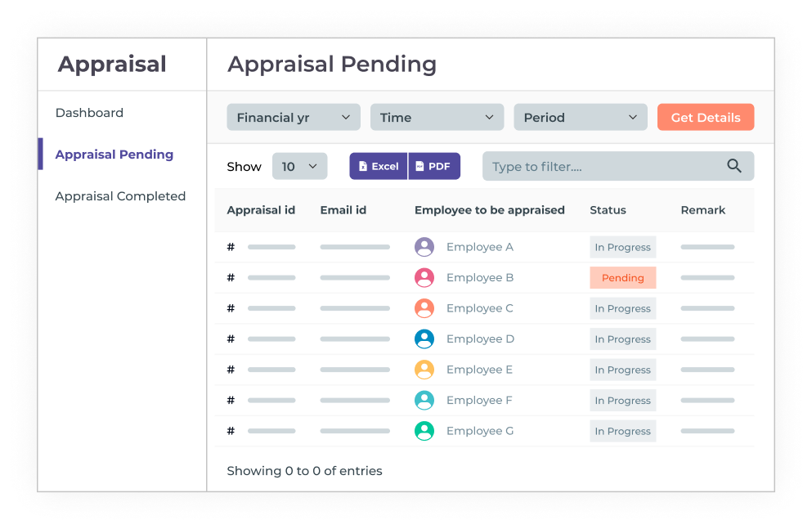This screenshot has height=529, width=812.
Task: Open the Period dropdown
Action: click(x=580, y=118)
